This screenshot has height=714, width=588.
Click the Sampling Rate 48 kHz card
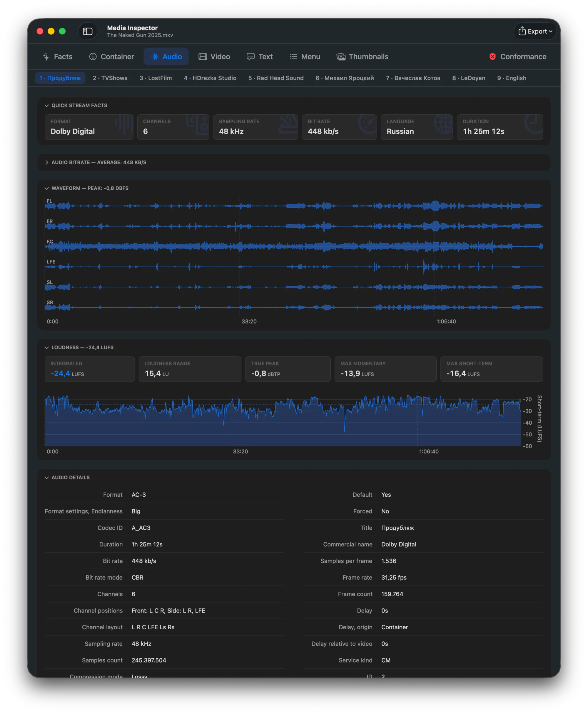tap(255, 127)
